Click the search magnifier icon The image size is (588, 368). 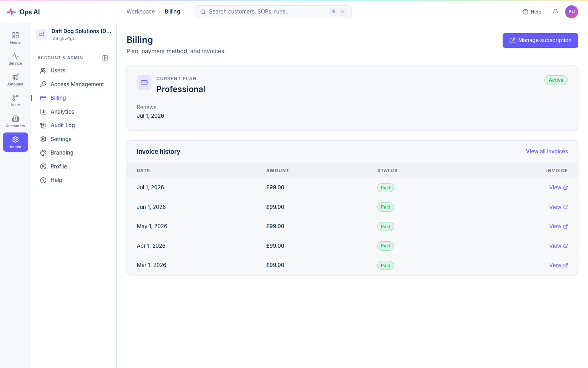click(203, 12)
